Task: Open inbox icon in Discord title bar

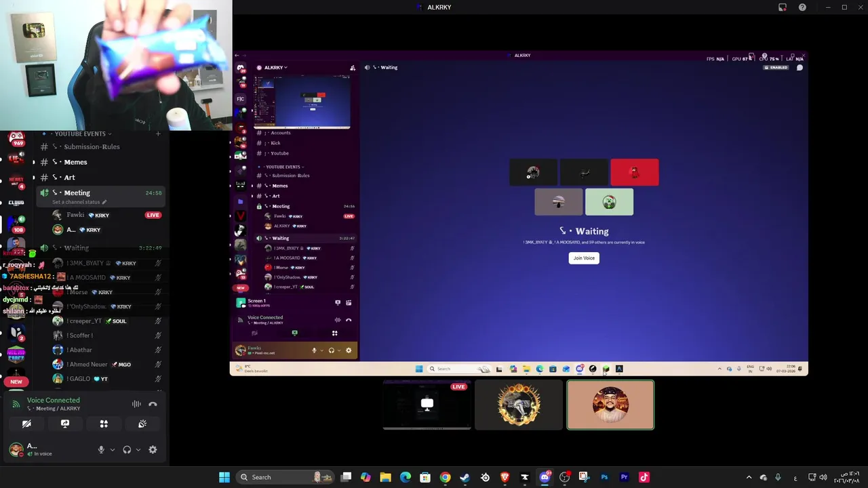Action: pyautogui.click(x=782, y=7)
